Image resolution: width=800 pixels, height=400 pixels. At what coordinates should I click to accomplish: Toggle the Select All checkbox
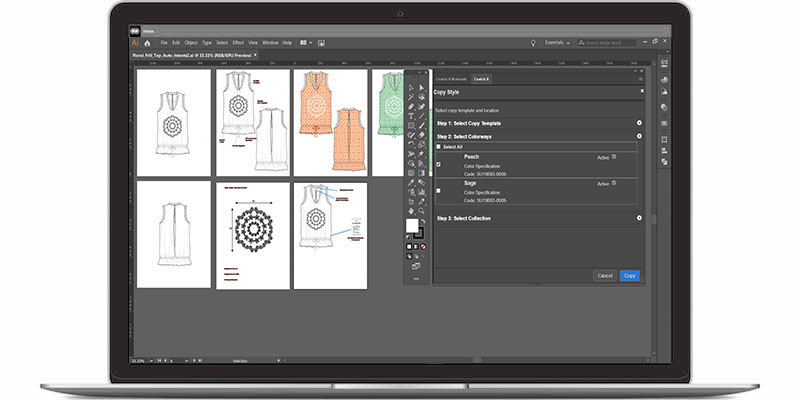pos(438,147)
